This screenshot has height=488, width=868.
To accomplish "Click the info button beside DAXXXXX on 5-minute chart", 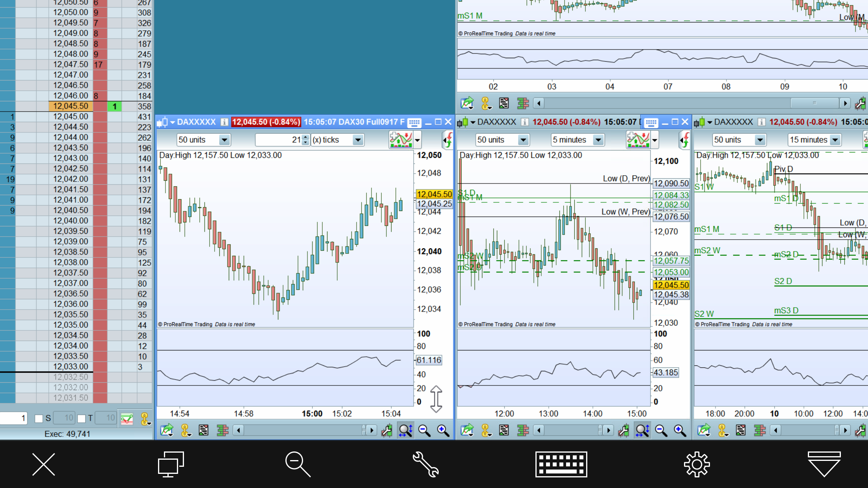I will [524, 122].
